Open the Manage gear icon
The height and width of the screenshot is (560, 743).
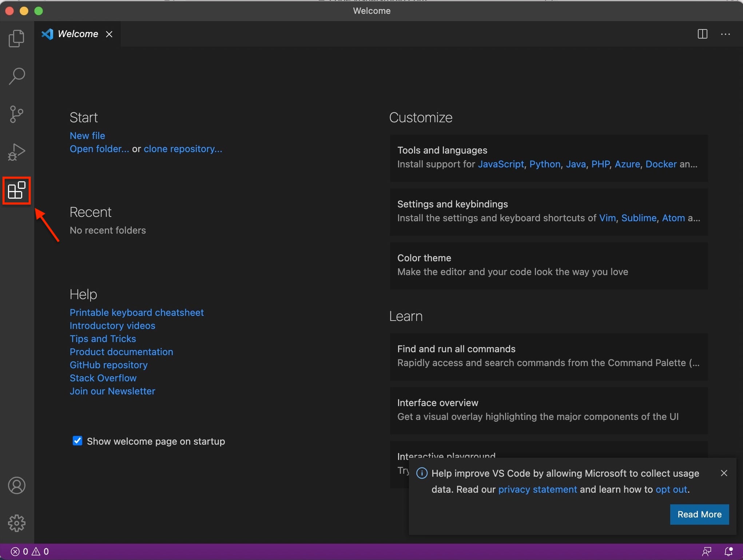click(x=17, y=523)
